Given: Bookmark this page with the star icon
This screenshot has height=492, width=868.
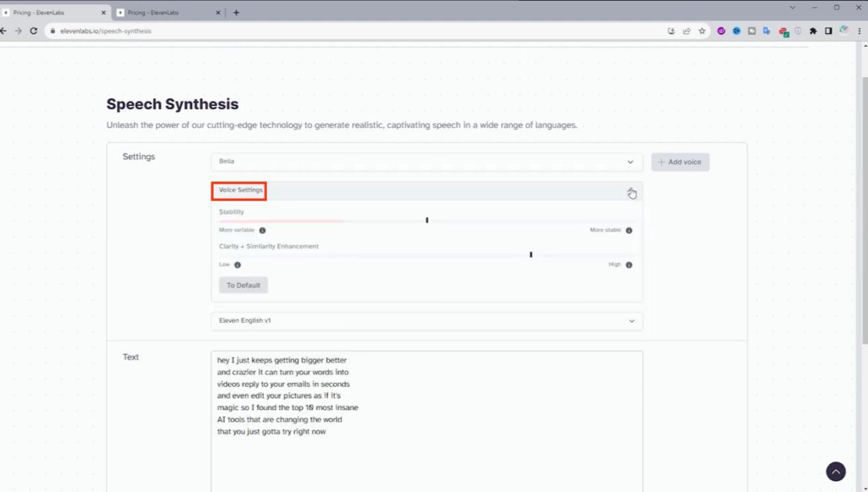Looking at the screenshot, I should pos(702,30).
